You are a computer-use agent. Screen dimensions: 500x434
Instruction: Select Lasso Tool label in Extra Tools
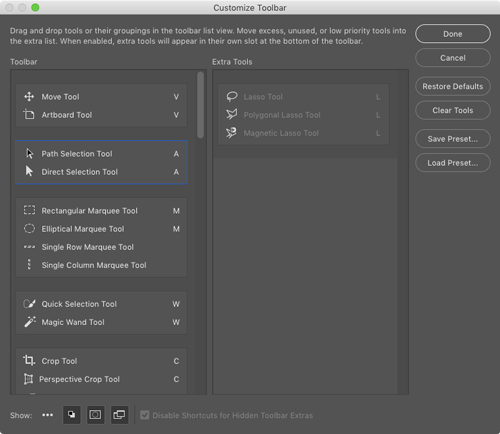point(263,97)
